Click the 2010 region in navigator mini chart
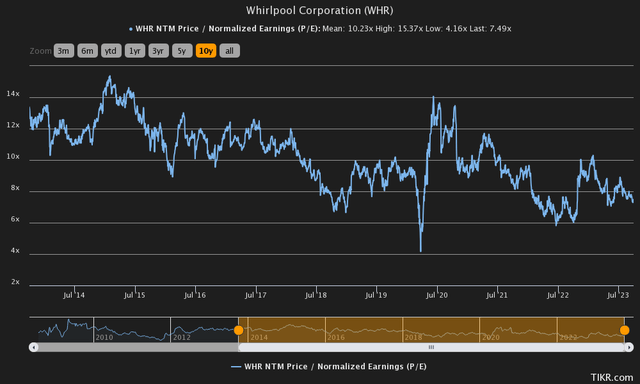The image size is (640, 384). [x=132, y=330]
